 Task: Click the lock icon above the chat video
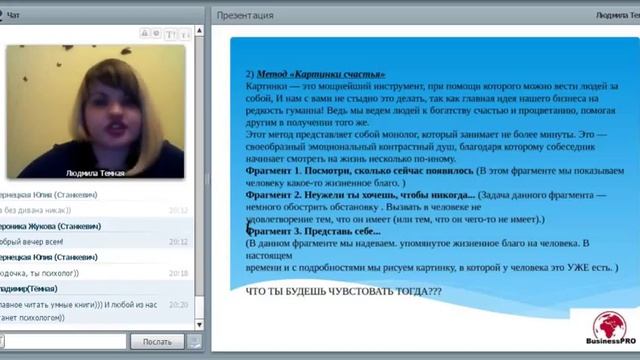click(x=144, y=33)
